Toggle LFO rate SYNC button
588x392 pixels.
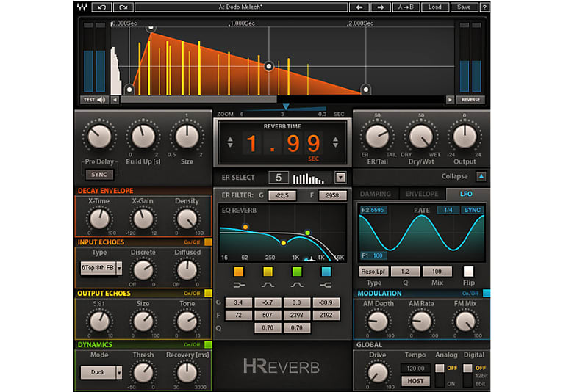472,210
